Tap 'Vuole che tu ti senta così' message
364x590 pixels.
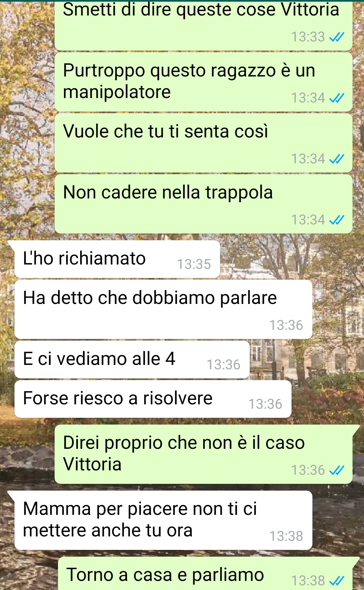[x=204, y=143]
